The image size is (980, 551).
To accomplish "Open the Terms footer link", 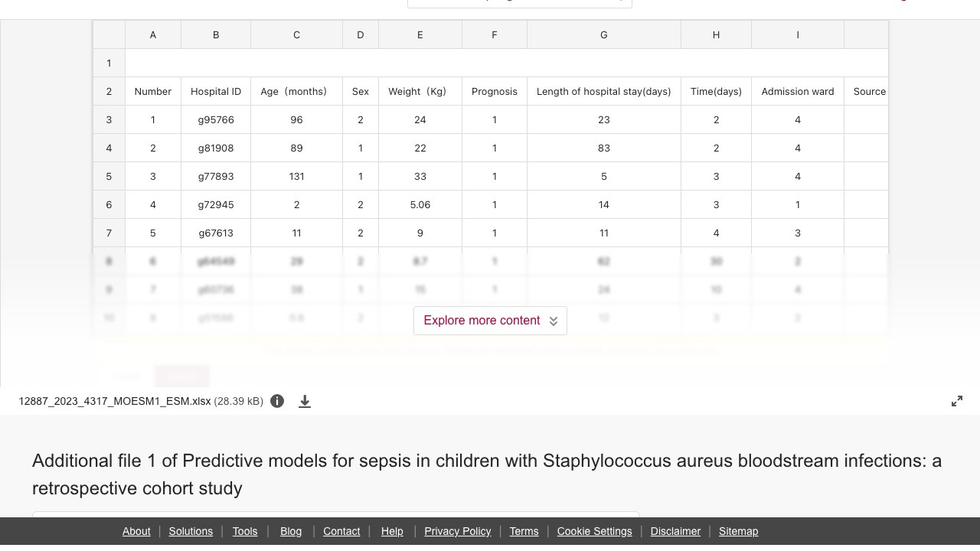I will 524,531.
